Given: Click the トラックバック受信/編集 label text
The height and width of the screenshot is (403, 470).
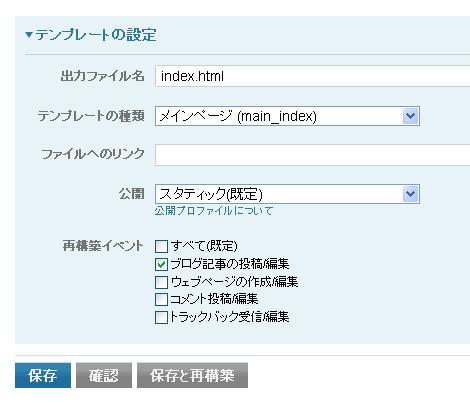Looking at the screenshot, I should pyautogui.click(x=230, y=317).
